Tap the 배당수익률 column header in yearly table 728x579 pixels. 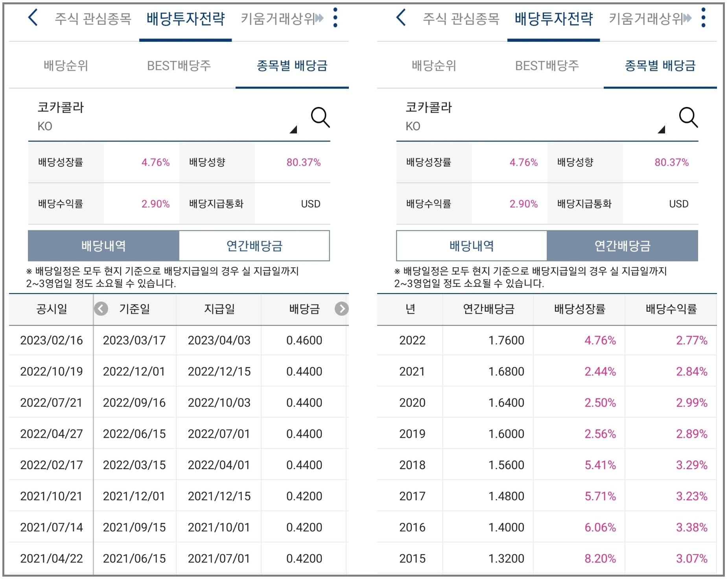[671, 309]
